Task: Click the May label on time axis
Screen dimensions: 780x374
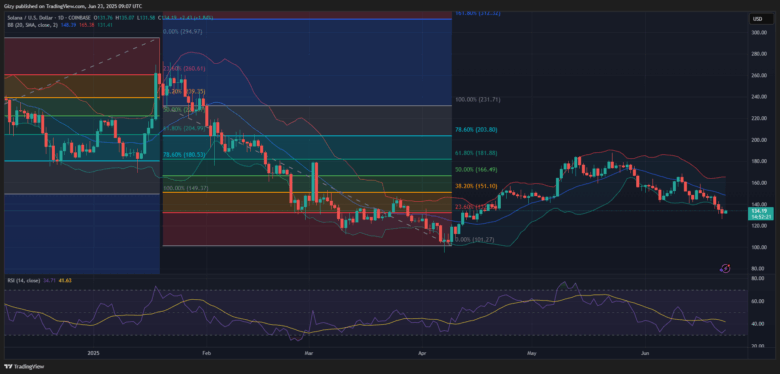Action: 531,354
